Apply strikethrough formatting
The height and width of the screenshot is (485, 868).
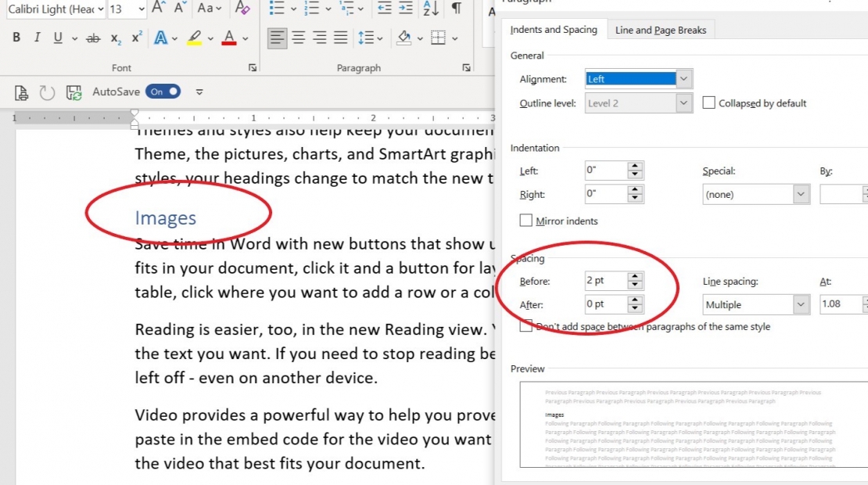[x=93, y=37]
